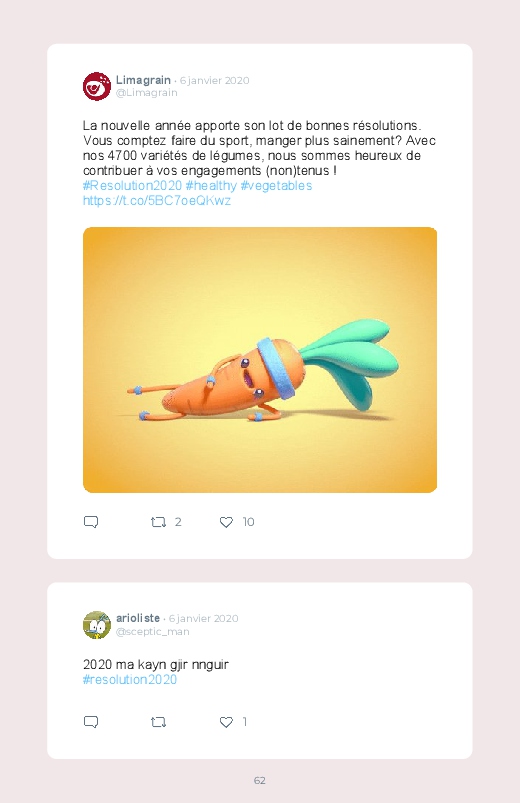This screenshot has height=803, width=520.
Task: Click the Limagrain profile avatar
Action: pyautogui.click(x=97, y=87)
